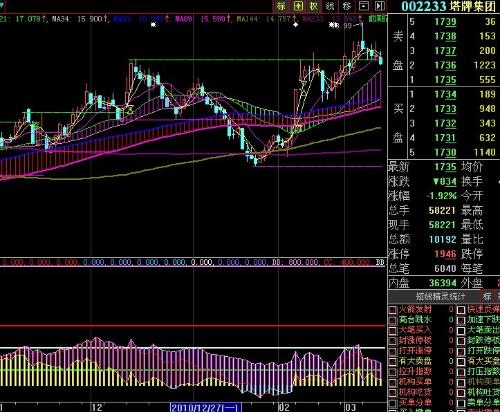Toggle the 高台跳水 checkbox
Viewport: 500px width, 412px height.
tap(393, 321)
